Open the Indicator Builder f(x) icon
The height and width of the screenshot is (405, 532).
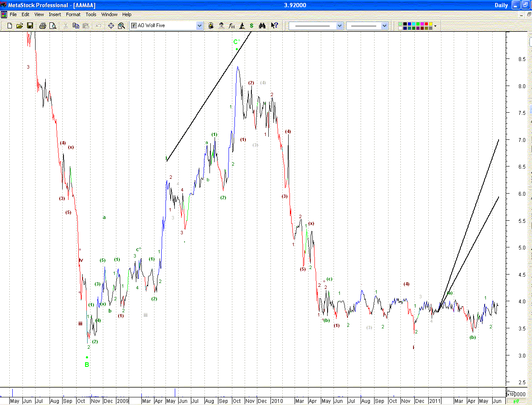pyautogui.click(x=232, y=26)
